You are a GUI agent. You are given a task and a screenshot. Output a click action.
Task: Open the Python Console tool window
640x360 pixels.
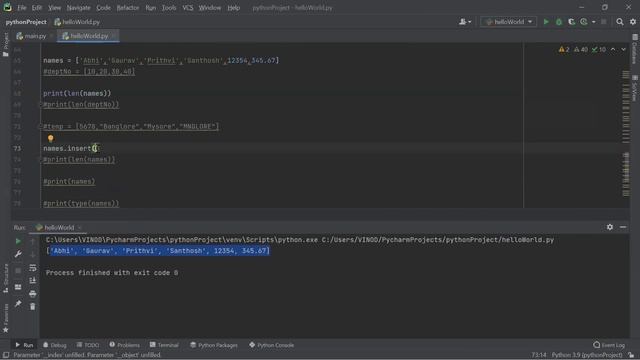[271, 345]
